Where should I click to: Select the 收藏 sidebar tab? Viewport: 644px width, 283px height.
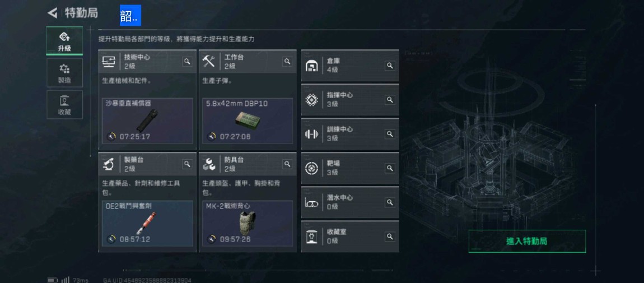click(x=64, y=104)
